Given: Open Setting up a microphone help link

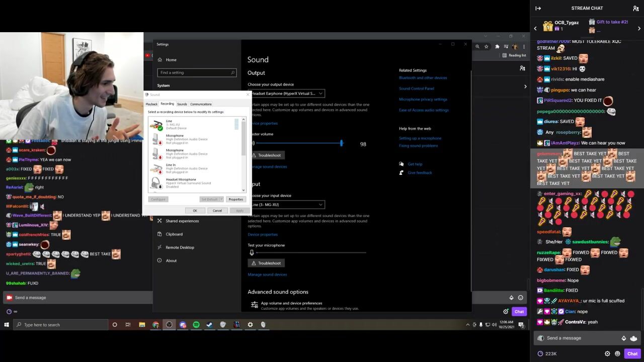Looking at the screenshot, I should 420,138.
